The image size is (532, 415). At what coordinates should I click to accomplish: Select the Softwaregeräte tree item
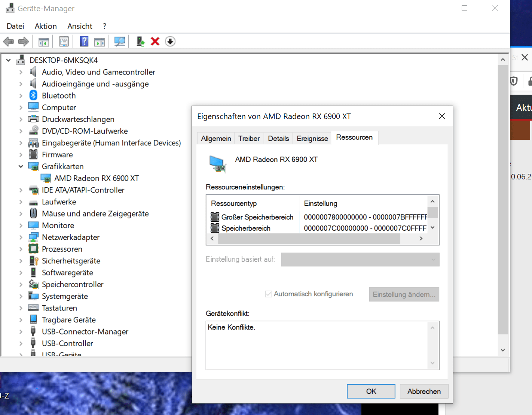(x=67, y=272)
